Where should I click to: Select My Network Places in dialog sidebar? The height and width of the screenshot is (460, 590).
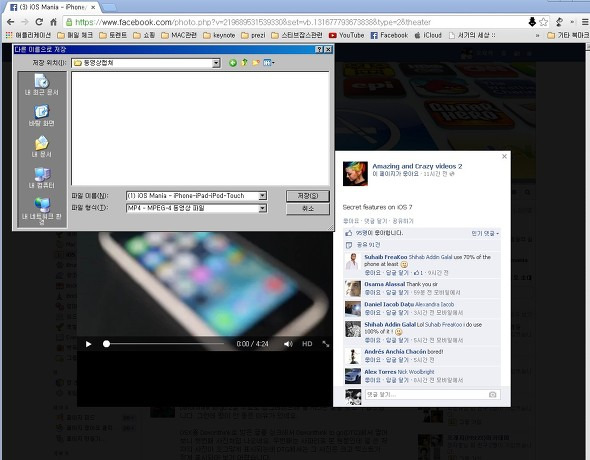point(42,211)
